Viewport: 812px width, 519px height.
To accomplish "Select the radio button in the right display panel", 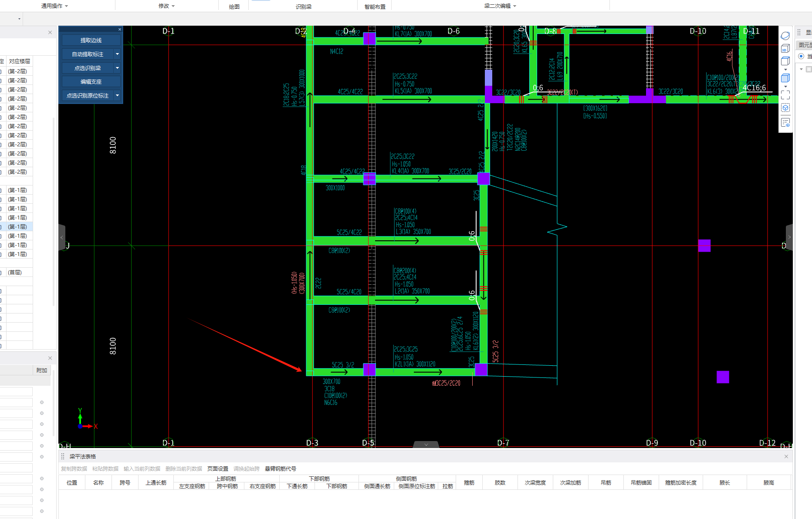I will coord(801,56).
